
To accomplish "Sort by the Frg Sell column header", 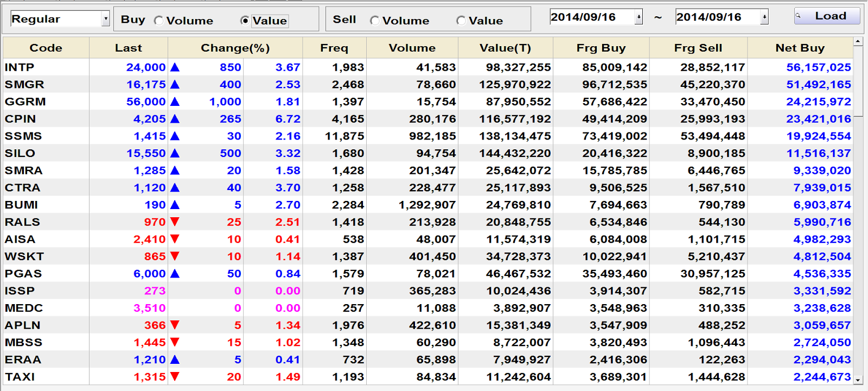I will tap(698, 48).
